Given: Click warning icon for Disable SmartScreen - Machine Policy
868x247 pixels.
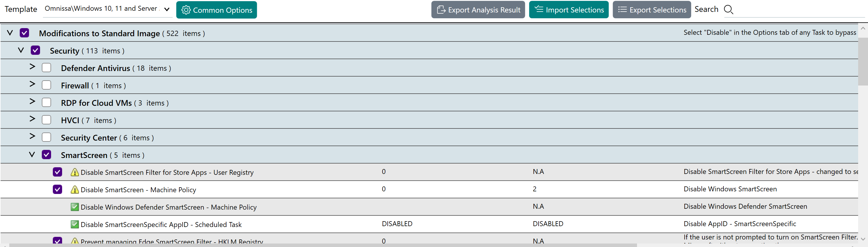Looking at the screenshot, I should [75, 190].
